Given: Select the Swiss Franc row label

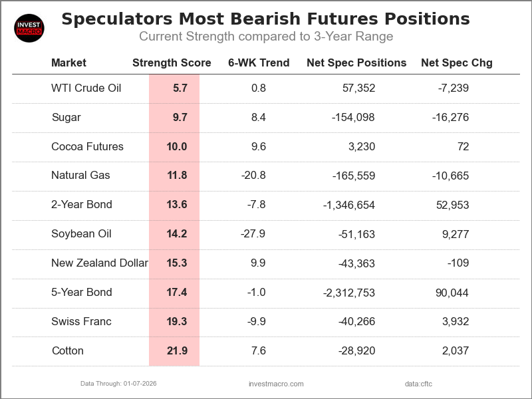Looking at the screenshot, I should (x=81, y=322).
